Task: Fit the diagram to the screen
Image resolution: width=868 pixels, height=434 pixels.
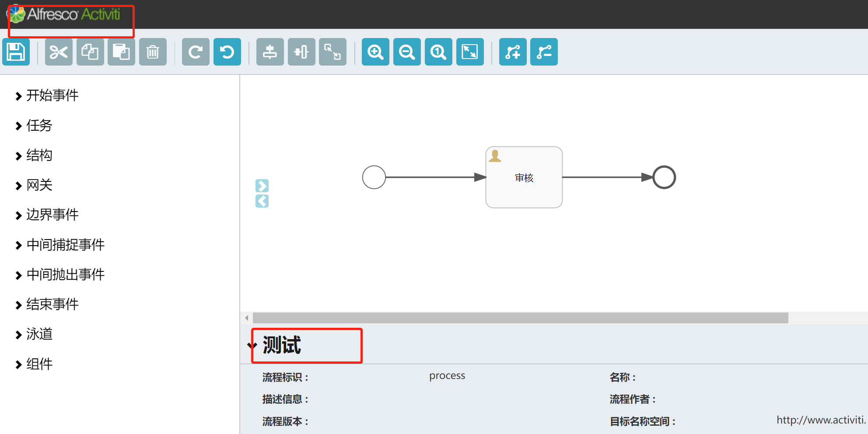Action: pos(470,52)
